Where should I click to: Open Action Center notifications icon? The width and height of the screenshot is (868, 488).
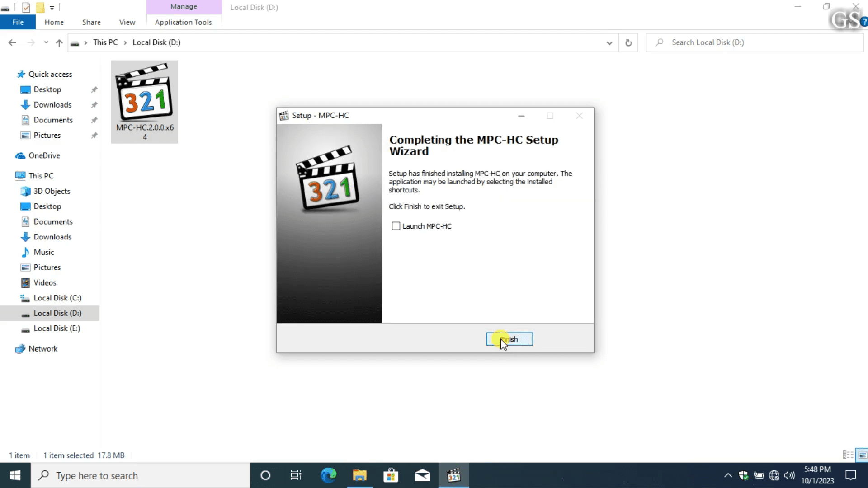click(x=851, y=475)
